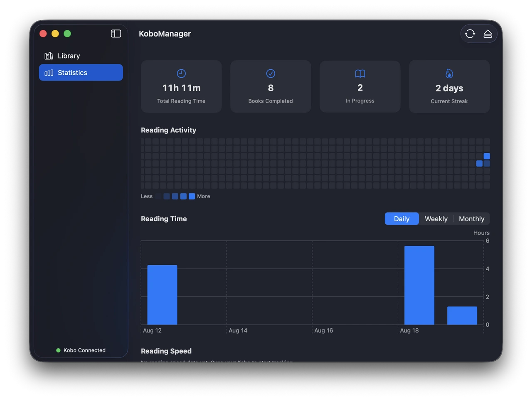Switch reading time to Weekly view
The image size is (532, 401).
point(436,219)
